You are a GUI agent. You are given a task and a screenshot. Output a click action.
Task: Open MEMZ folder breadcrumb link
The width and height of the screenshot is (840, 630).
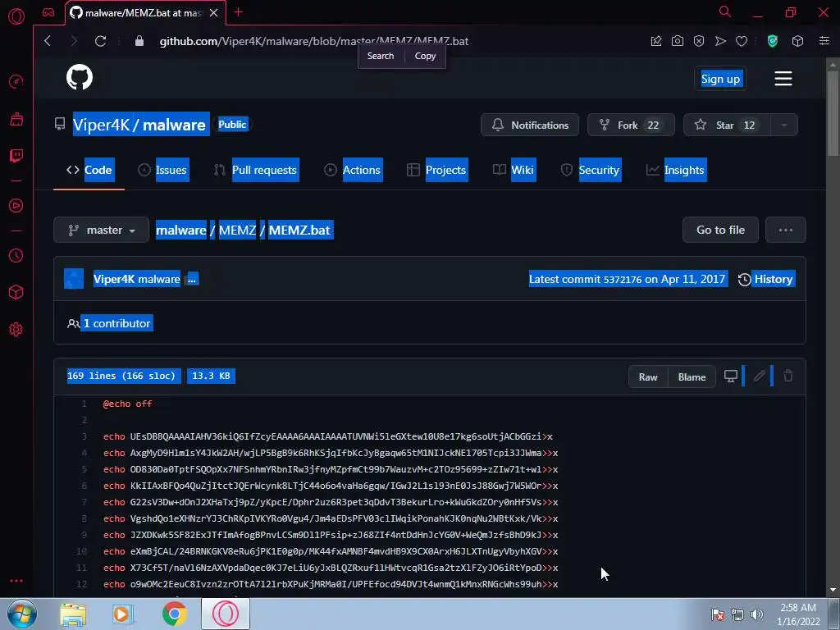[x=237, y=230]
